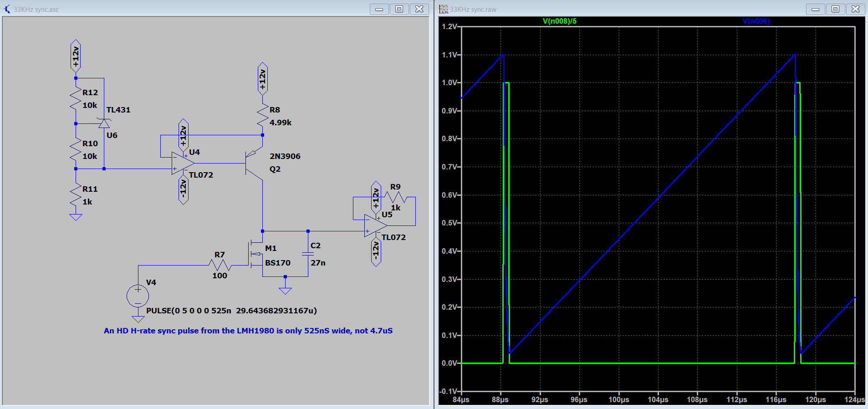The height and width of the screenshot is (409, 868).
Task: Click resistor R8 4.99k
Action: coord(262,115)
